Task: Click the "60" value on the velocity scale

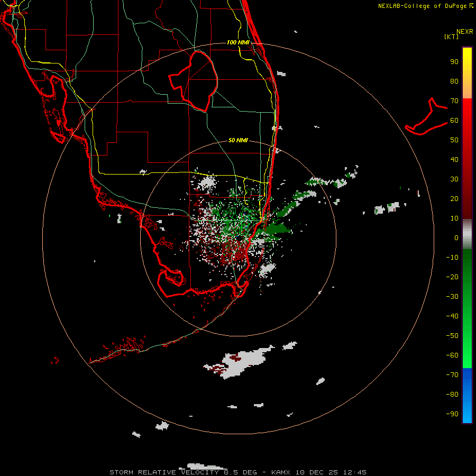Action: (x=454, y=121)
